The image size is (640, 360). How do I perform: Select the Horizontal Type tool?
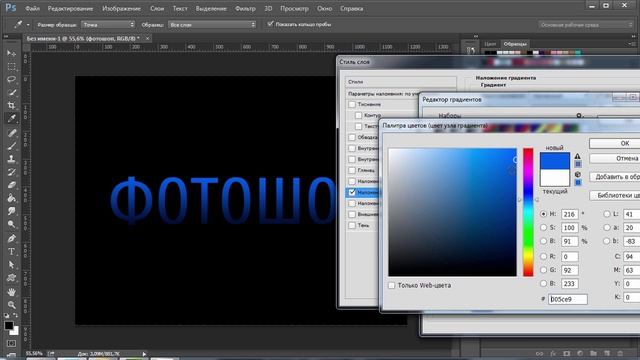tap(11, 251)
